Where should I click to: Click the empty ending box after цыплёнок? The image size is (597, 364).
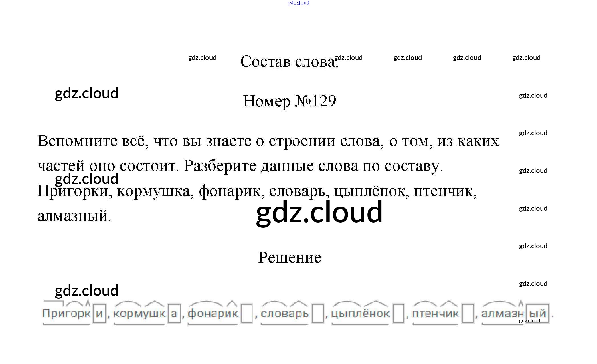398,314
